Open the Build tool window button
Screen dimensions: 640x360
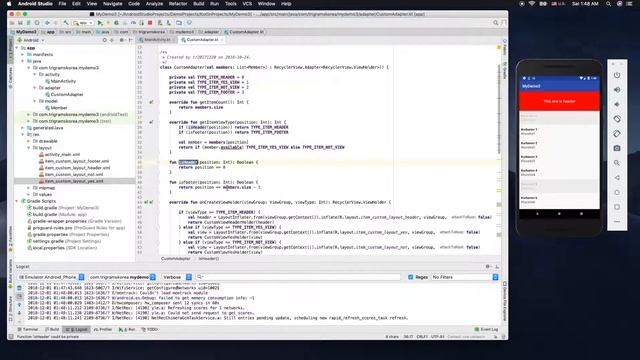pos(52,329)
